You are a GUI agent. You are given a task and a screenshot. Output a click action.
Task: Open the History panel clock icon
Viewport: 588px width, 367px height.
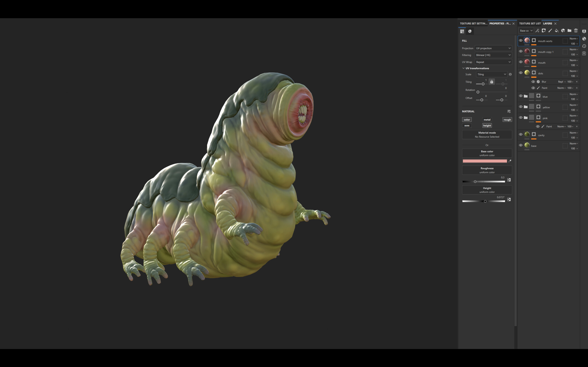click(584, 46)
